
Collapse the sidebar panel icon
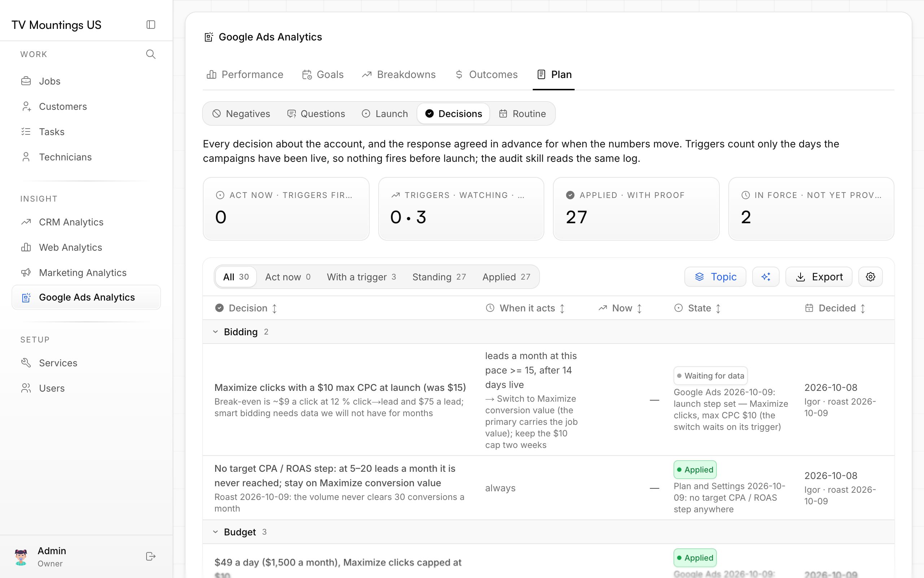[151, 25]
